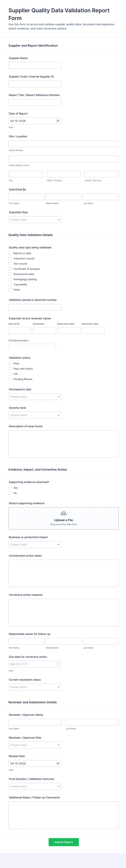Image resolution: width=126 pixels, height=868 pixels.
Task: Click calendar icon for corrective action due date
Action: click(58, 664)
